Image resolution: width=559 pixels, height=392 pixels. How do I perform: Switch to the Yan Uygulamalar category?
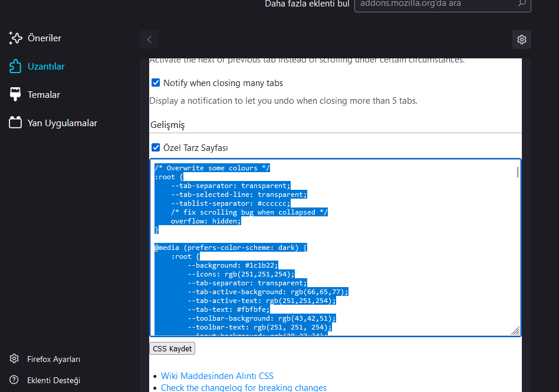(x=62, y=123)
